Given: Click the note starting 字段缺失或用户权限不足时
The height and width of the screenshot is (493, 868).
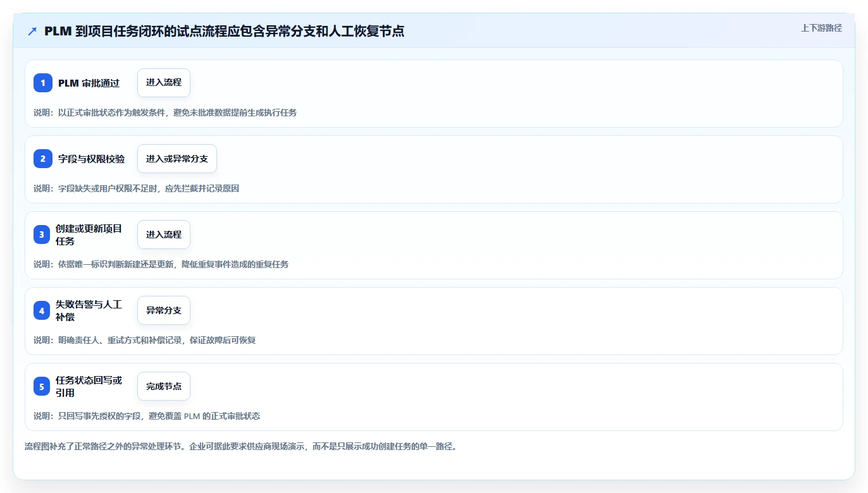Looking at the screenshot, I should [x=137, y=188].
